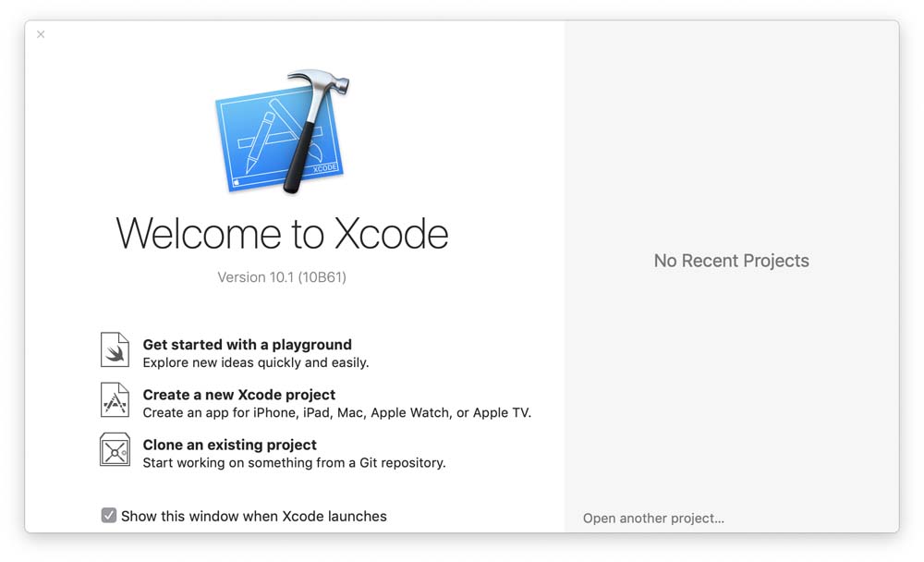Click the Swift playground document icon
This screenshot has width=924, height=562.
tap(115, 350)
